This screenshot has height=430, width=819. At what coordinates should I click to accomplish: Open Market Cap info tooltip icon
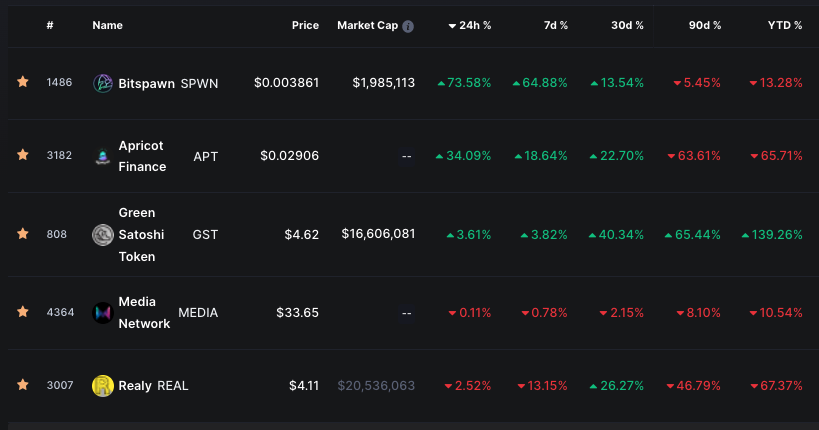tap(408, 26)
